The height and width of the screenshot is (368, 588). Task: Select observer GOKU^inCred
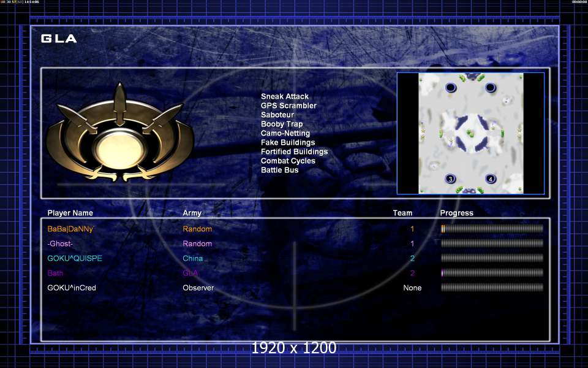[x=72, y=288]
